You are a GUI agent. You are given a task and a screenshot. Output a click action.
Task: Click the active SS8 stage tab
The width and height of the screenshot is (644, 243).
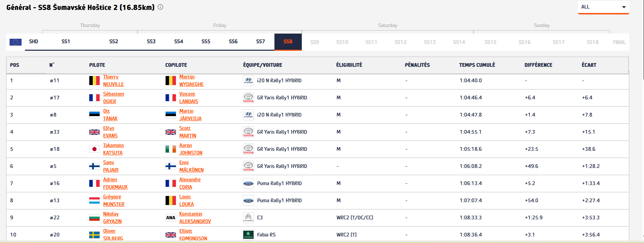pyautogui.click(x=288, y=42)
